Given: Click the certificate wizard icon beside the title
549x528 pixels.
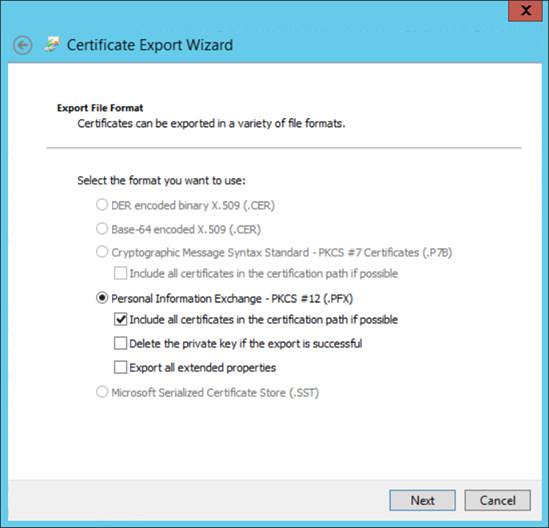Looking at the screenshot, I should tap(52, 44).
